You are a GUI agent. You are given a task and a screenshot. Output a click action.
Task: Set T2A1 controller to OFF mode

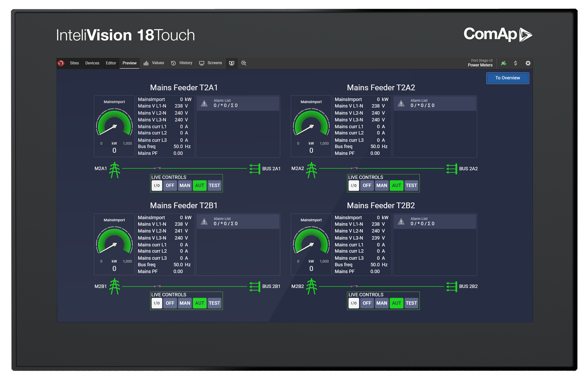click(x=170, y=186)
